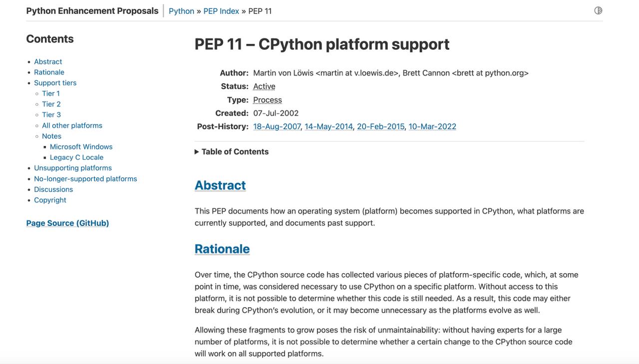The image size is (639, 364).
Task: Open the Legacy C Locale link
Action: coord(76,157)
